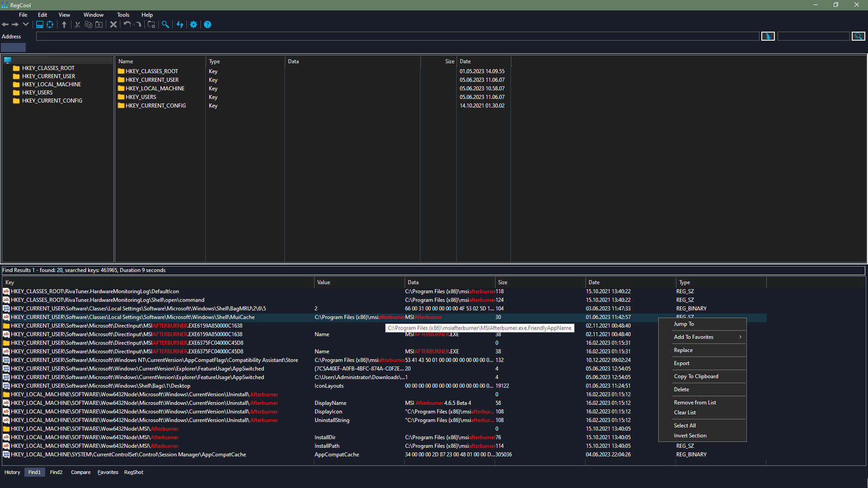This screenshot has height=488, width=868.
Task: Click the address Go button
Action: coord(768,36)
